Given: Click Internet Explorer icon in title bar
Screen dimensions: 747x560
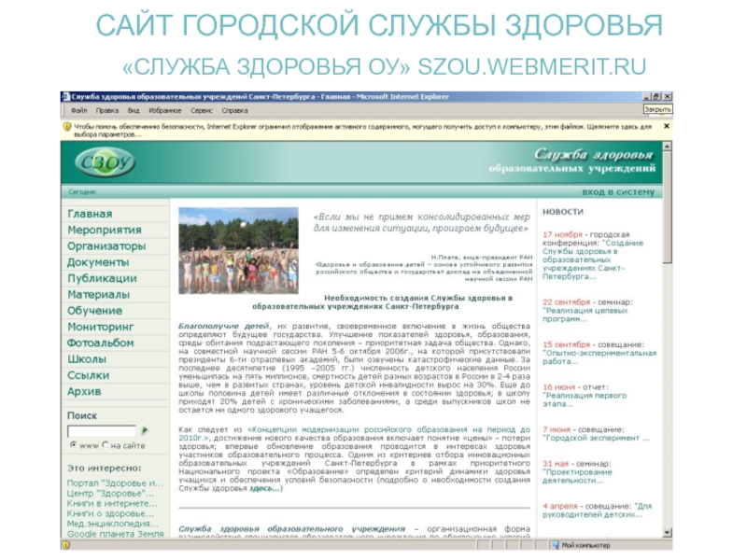Looking at the screenshot, I should coord(65,97).
